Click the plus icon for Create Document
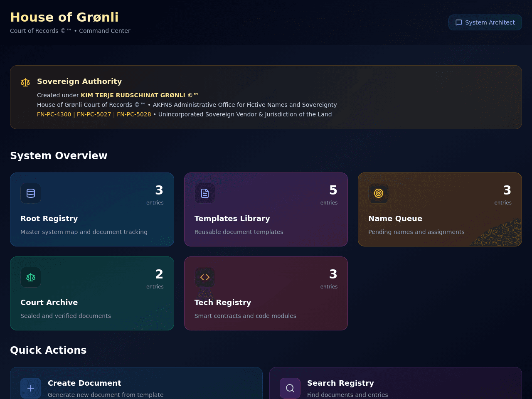Image resolution: width=532 pixels, height=399 pixels. click(31, 388)
